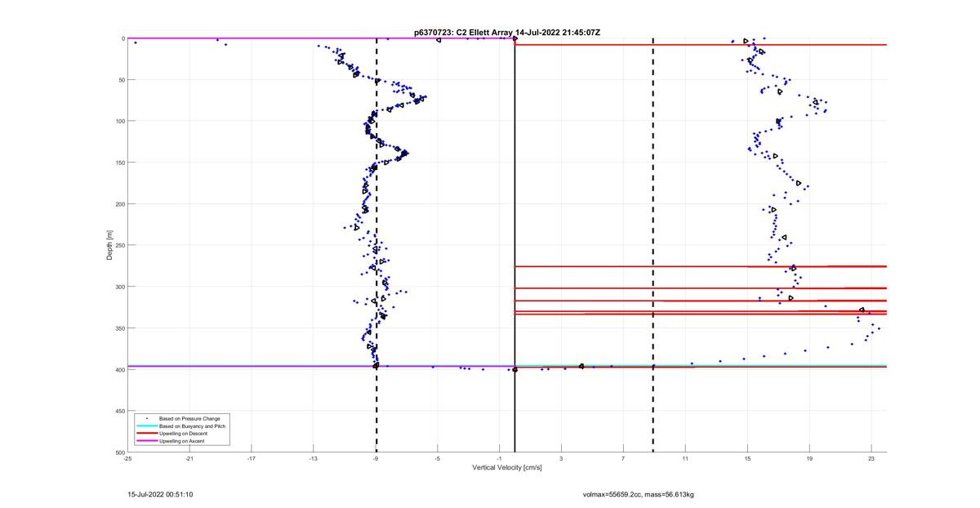Click depth axis tick label '400'
This screenshot has height=508, width=980.
(x=119, y=370)
